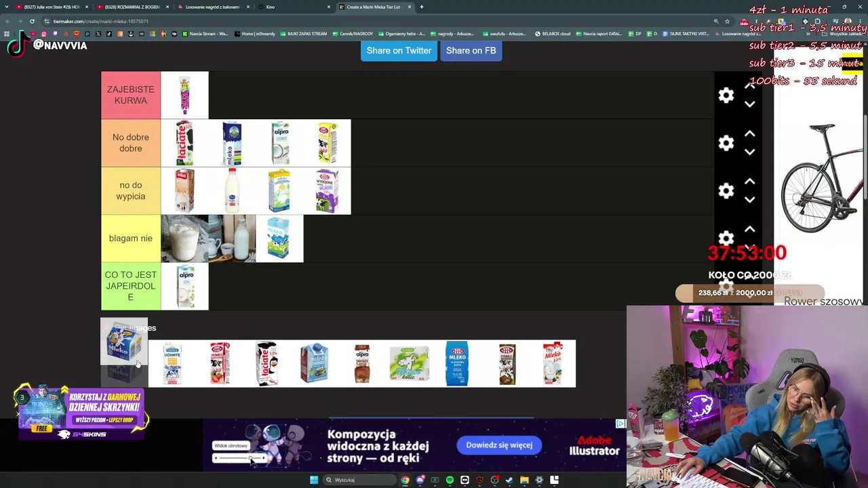The width and height of the screenshot is (868, 488).
Task: Move ZAJEBISTE KURWA tier down with arrow
Action: click(x=750, y=104)
